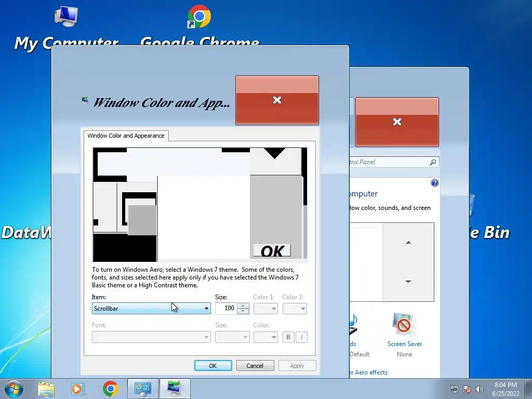Open the Color 2 picker dropdown
The width and height of the screenshot is (532, 399).
pos(295,309)
